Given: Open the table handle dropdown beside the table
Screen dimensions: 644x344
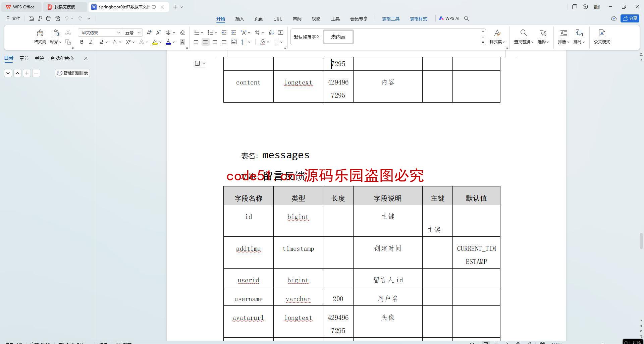Looking at the screenshot, I should (x=204, y=64).
